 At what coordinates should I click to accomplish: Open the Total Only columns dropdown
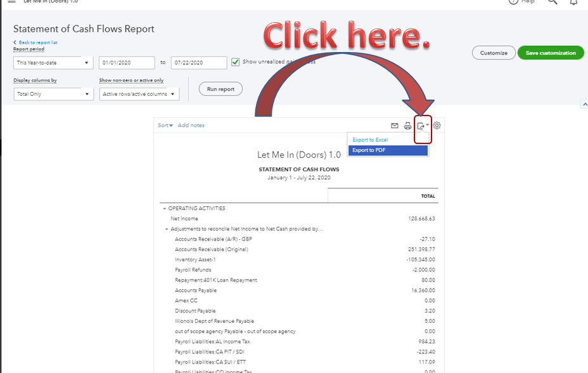(x=53, y=94)
